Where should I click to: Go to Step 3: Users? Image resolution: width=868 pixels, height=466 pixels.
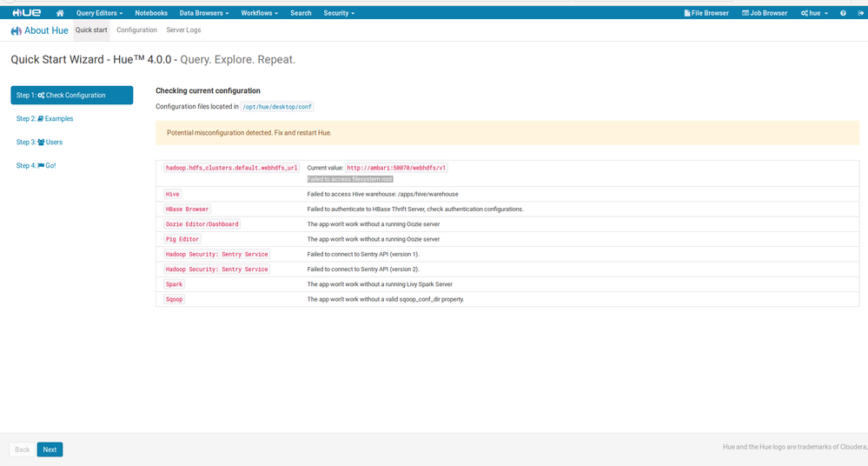click(x=39, y=142)
